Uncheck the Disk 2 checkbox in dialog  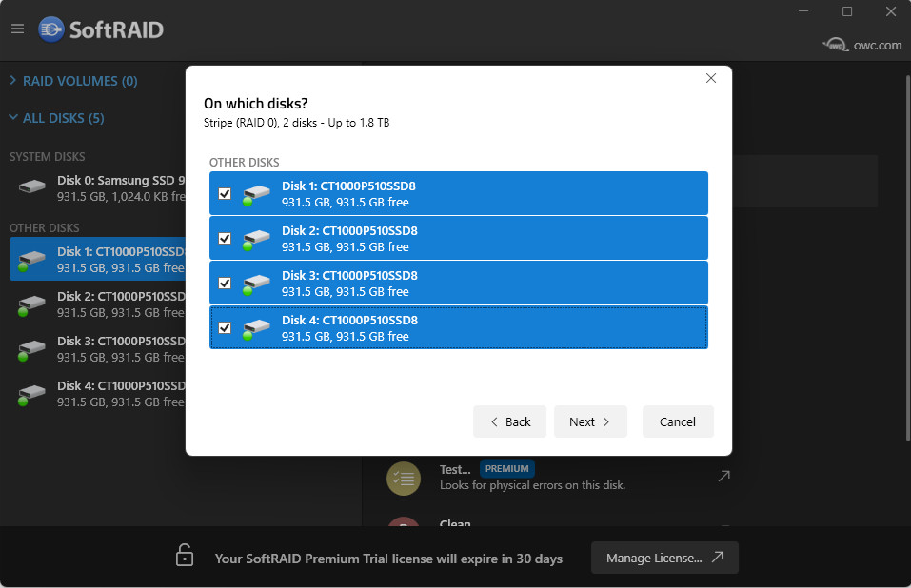tap(225, 239)
